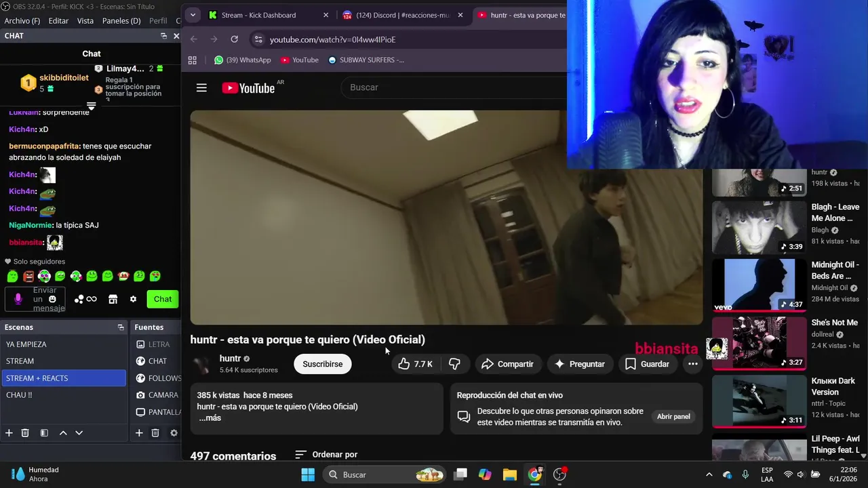Viewport: 868px width, 488px height.
Task: Open the Kick shop icon in chat
Action: [x=113, y=299]
